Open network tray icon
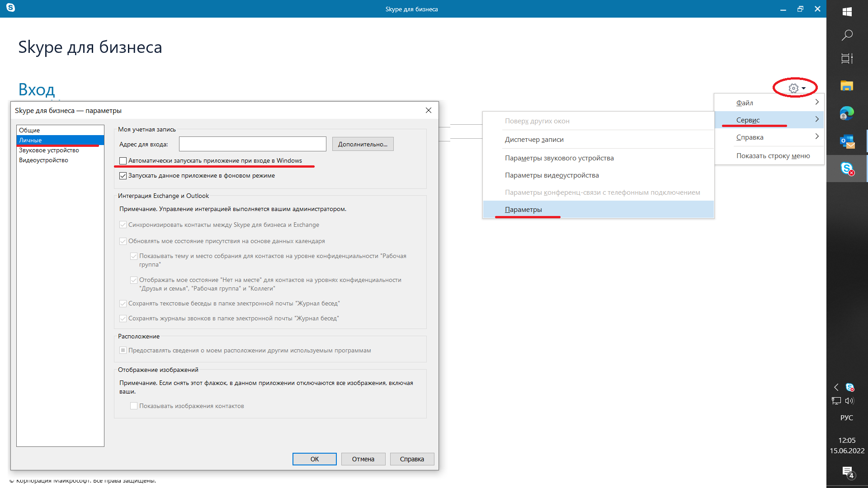Viewport: 868px width, 488px height. (836, 401)
